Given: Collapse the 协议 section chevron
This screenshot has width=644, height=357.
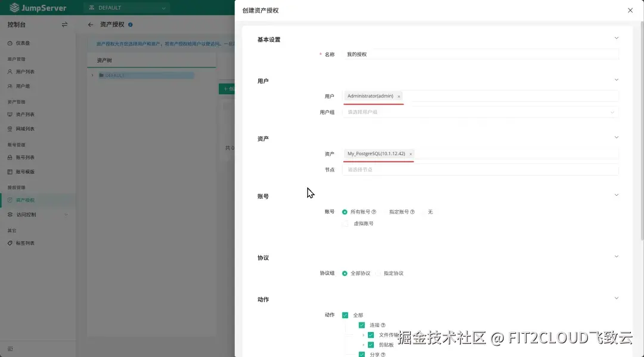Looking at the screenshot, I should pyautogui.click(x=616, y=256).
